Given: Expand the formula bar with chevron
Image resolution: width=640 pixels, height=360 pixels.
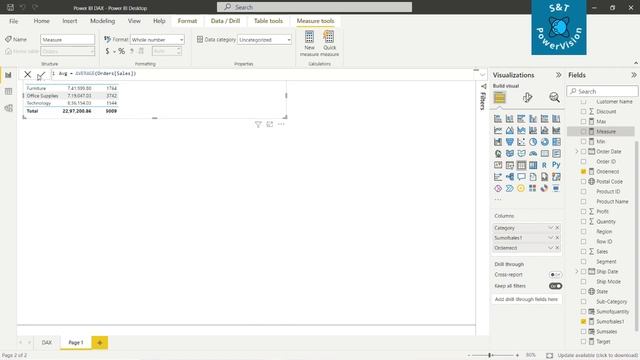Looking at the screenshot, I should [482, 75].
